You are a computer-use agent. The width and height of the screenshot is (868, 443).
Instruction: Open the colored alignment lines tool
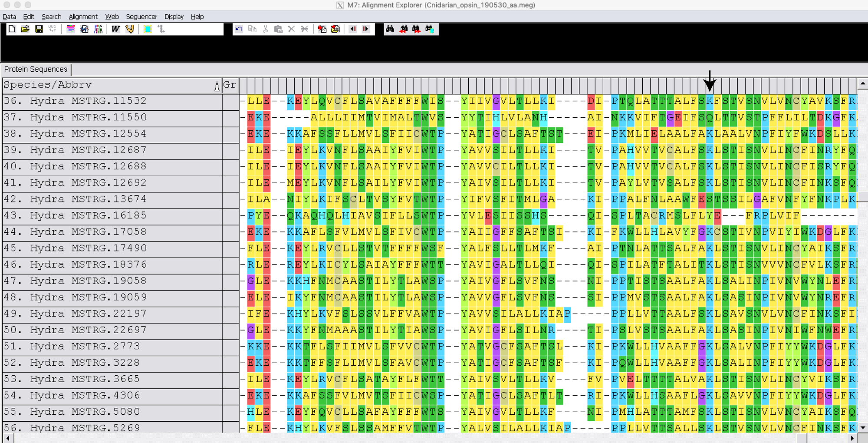[71, 29]
